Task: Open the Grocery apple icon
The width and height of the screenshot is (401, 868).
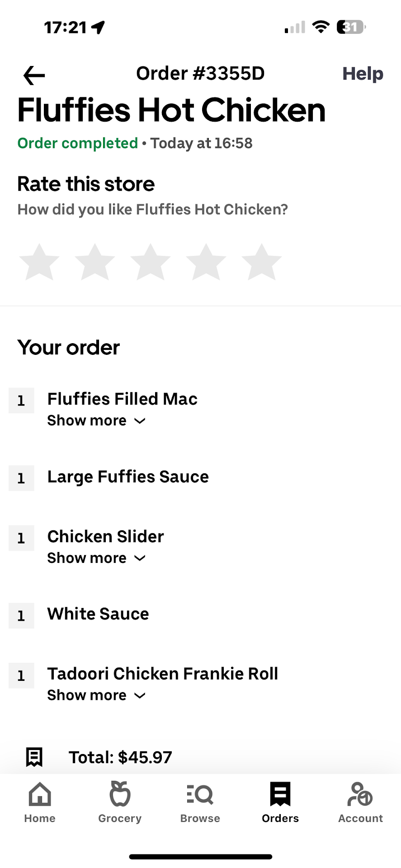Action: click(120, 794)
